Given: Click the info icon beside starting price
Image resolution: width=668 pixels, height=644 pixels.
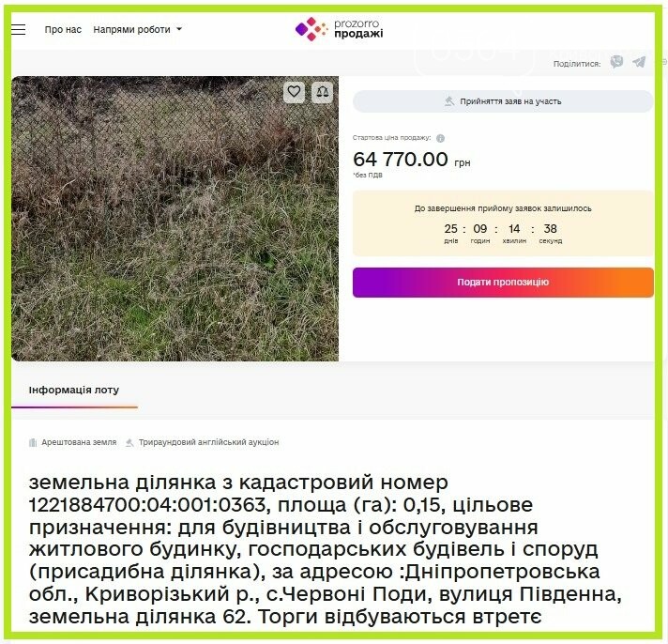Looking at the screenshot, I should 441,138.
